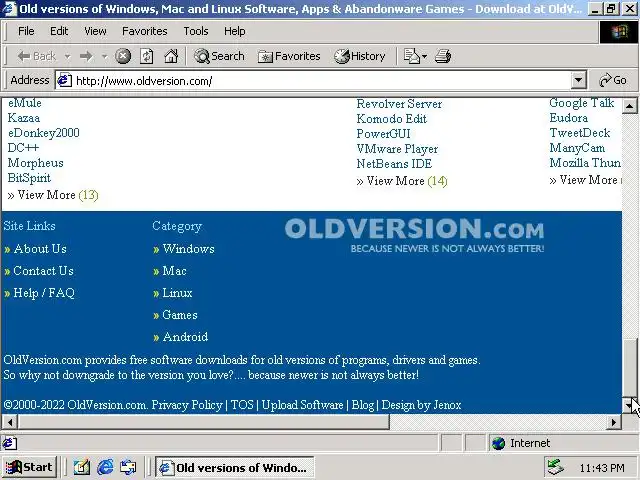640x480 pixels.
Task: Open the Tools menu
Action: 196,31
